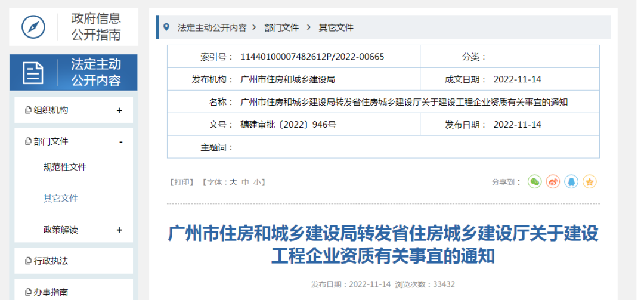Go to 其它文件 in breadcrumb
Image resolution: width=644 pixels, height=300 pixels.
(336, 27)
